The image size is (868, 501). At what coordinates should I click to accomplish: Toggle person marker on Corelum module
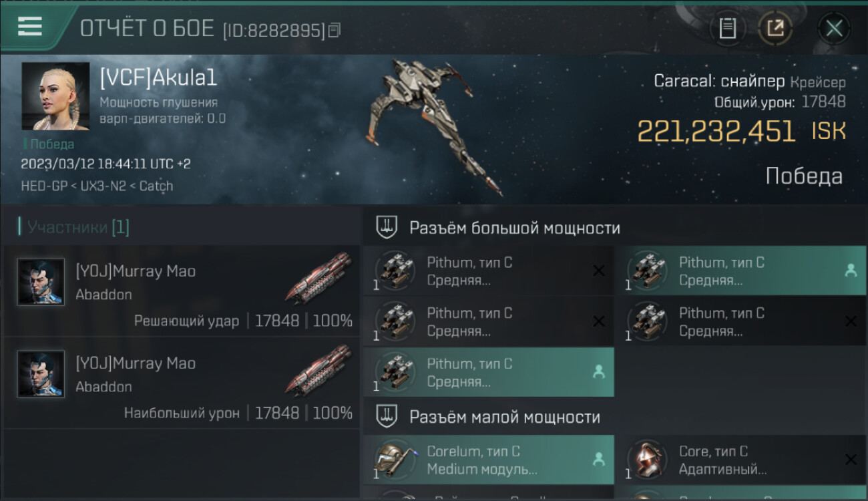(598, 459)
